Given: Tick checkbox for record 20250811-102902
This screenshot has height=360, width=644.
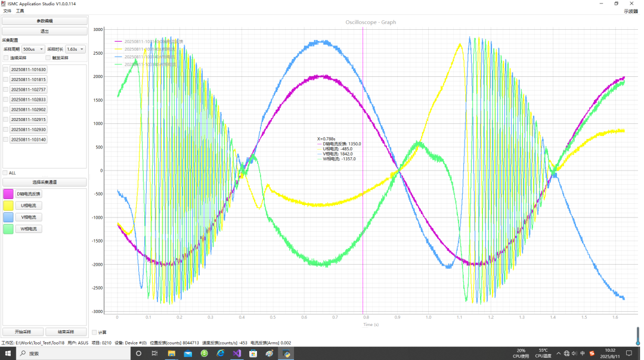Looking at the screenshot, I should [x=6, y=110].
